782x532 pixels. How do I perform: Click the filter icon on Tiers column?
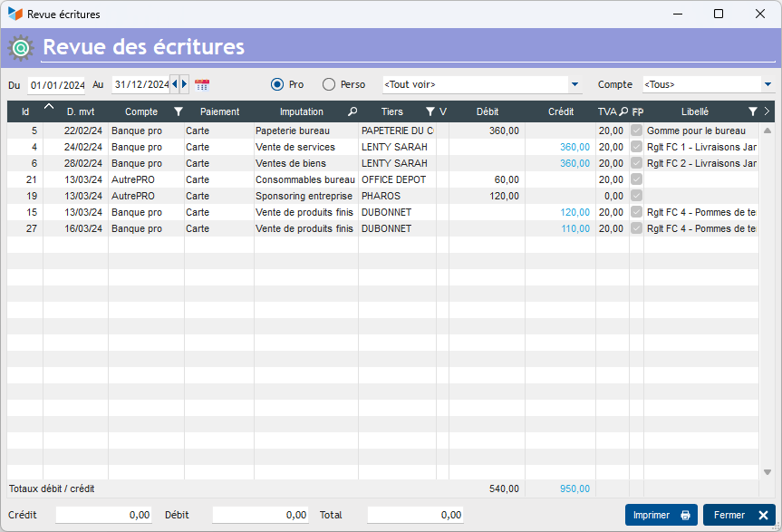pos(430,111)
